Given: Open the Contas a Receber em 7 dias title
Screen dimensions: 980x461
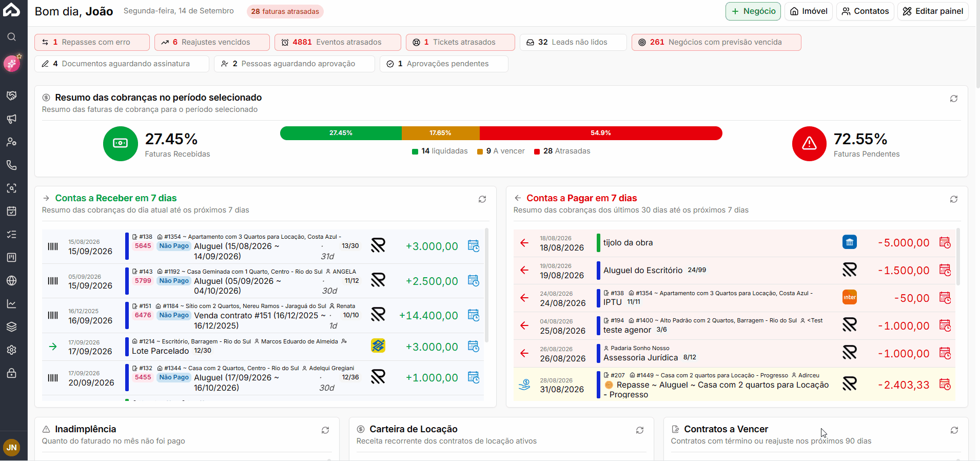Looking at the screenshot, I should (116, 198).
